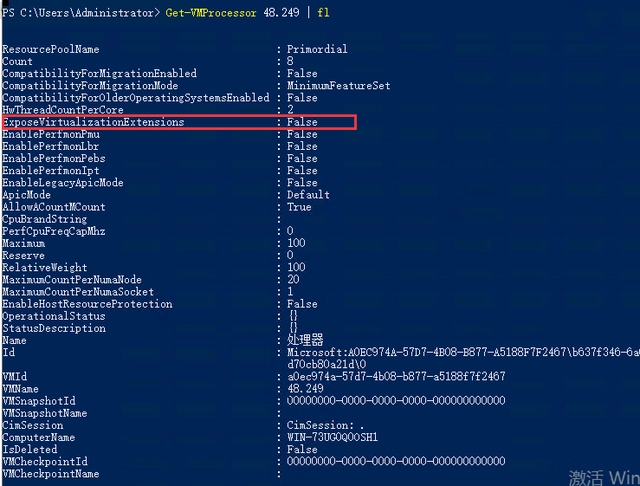Click the Name value 处理器
Viewport: 640px width, 486px height.
click(x=305, y=341)
